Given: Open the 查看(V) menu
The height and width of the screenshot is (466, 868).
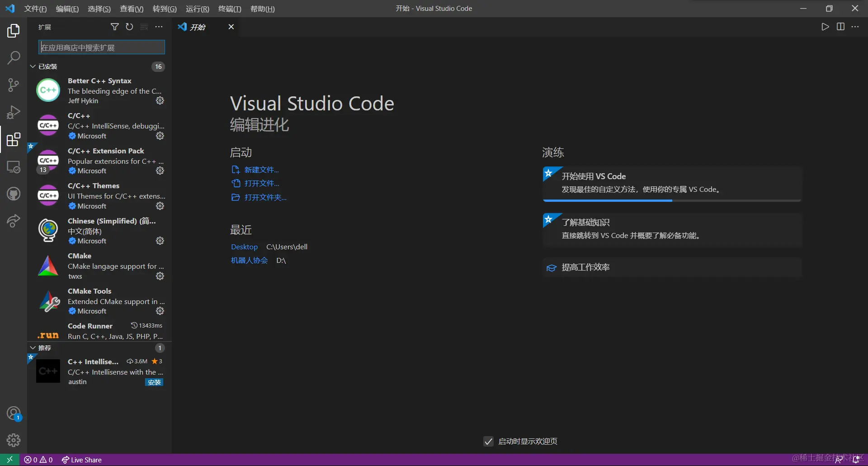Looking at the screenshot, I should (132, 9).
